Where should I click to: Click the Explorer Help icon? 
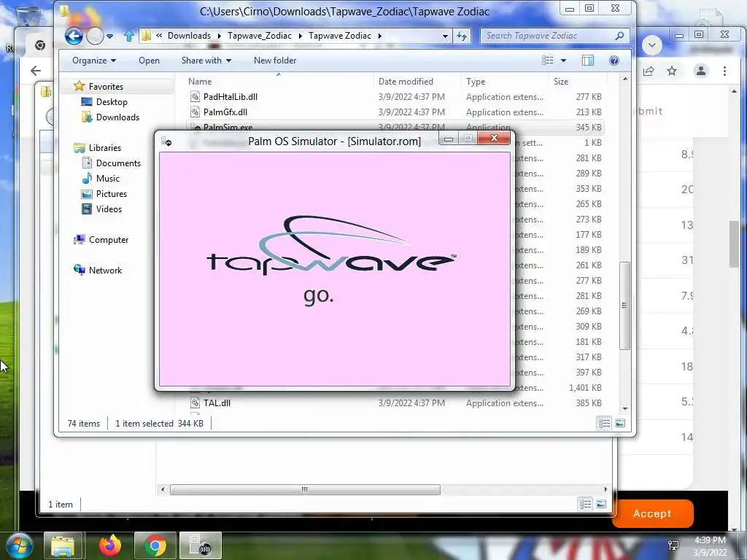click(x=614, y=61)
